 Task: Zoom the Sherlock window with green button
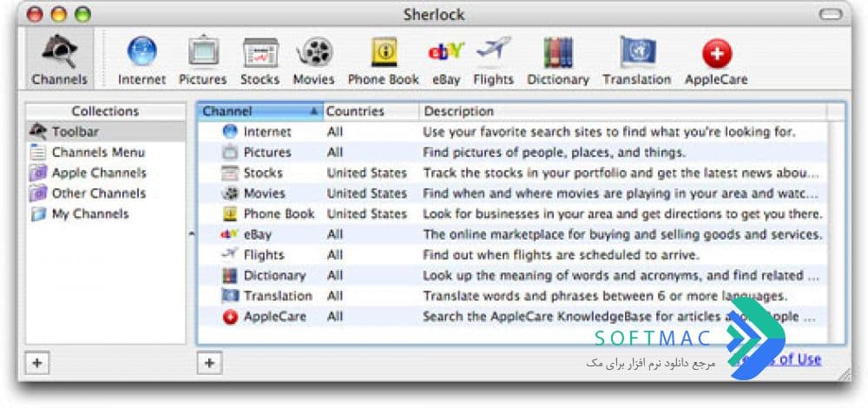pyautogui.click(x=83, y=15)
